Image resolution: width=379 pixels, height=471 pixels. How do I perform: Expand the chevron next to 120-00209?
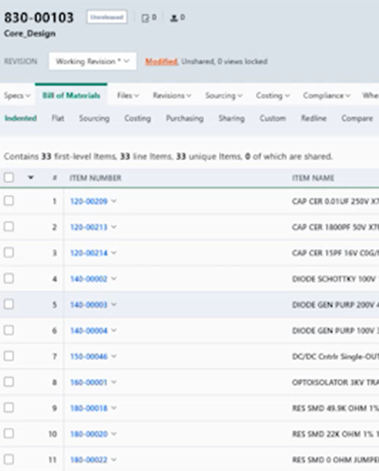click(114, 201)
